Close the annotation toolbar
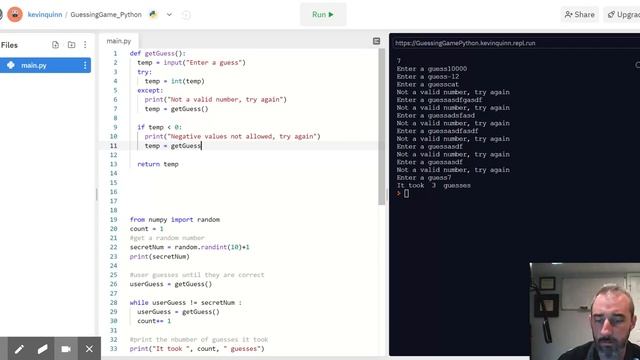 click(x=89, y=349)
